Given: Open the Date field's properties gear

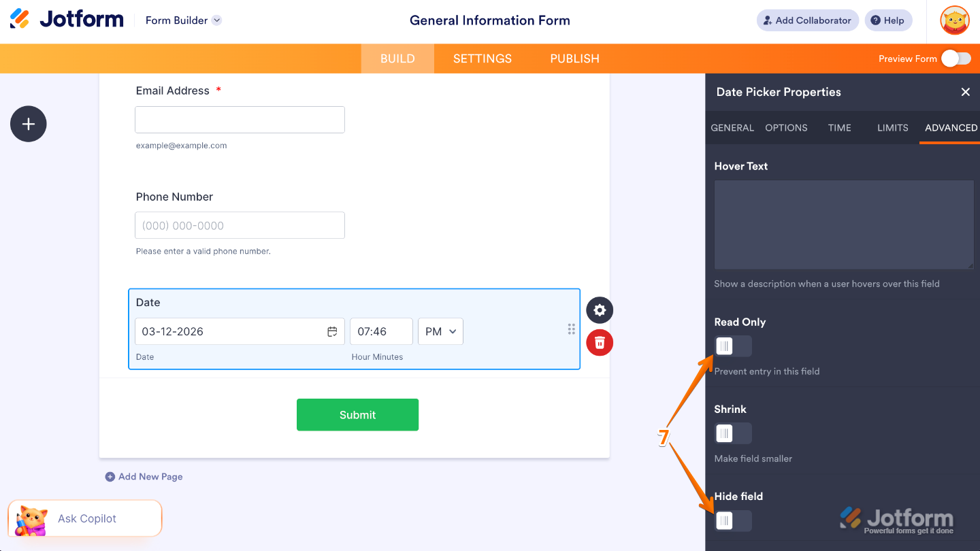Looking at the screenshot, I should (x=599, y=310).
